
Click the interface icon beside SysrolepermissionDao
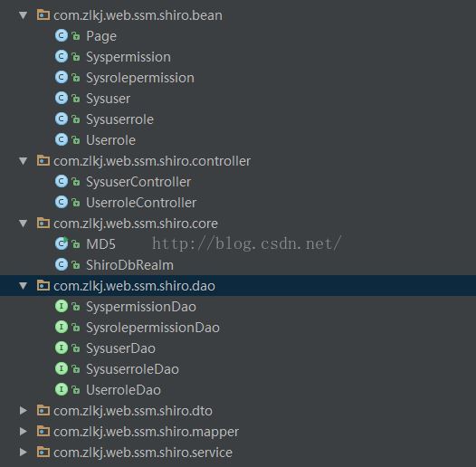pos(62,327)
